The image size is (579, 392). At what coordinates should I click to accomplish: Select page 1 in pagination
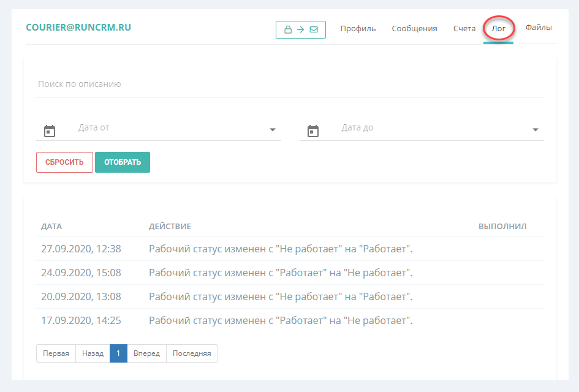[118, 353]
